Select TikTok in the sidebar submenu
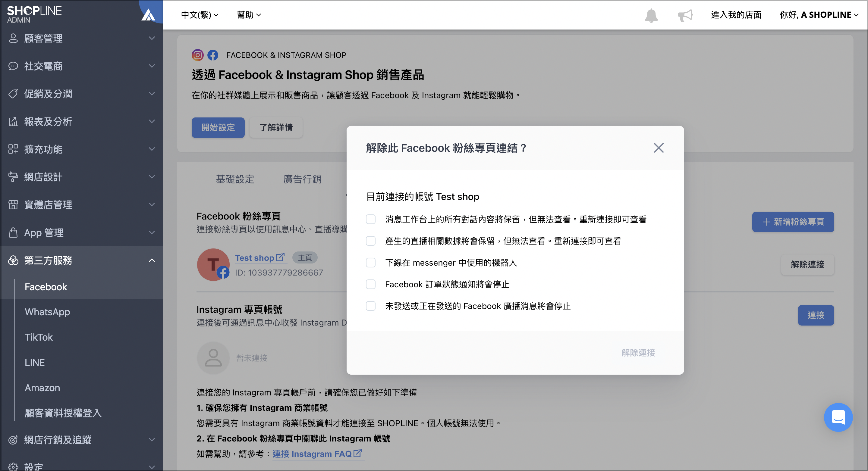The height and width of the screenshot is (471, 868). (39, 337)
